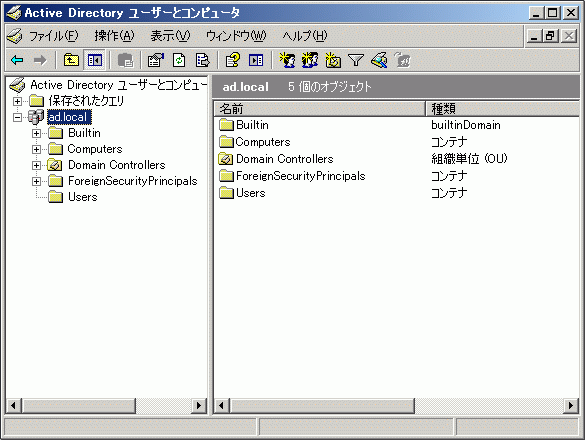This screenshot has width=585, height=440.
Task: Select Users in the tree pane
Action: tap(82, 197)
